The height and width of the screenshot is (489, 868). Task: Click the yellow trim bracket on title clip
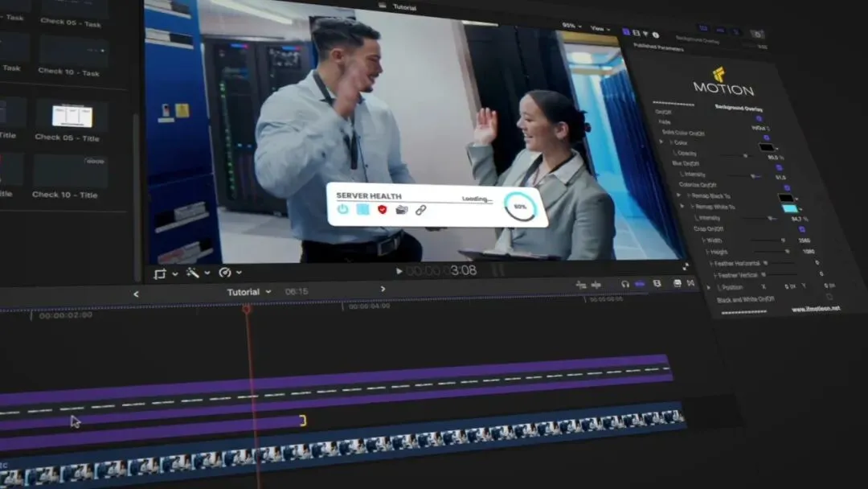click(x=303, y=421)
